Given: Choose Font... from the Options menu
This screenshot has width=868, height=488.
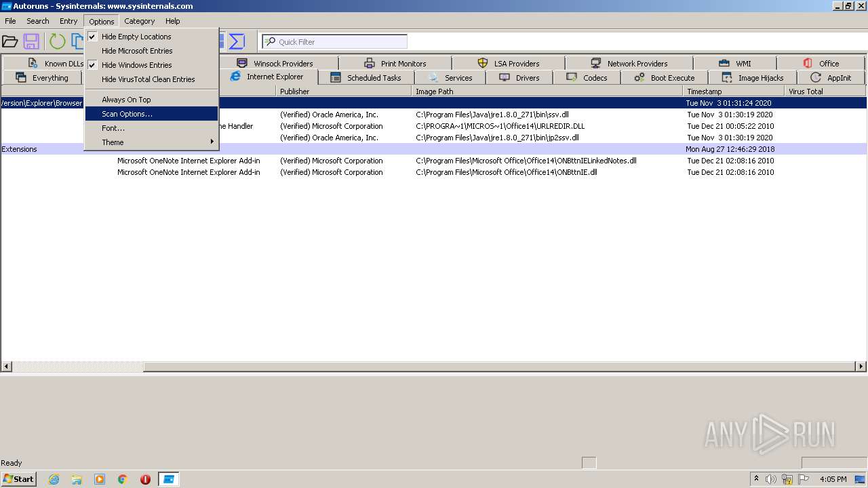Looking at the screenshot, I should (151, 128).
